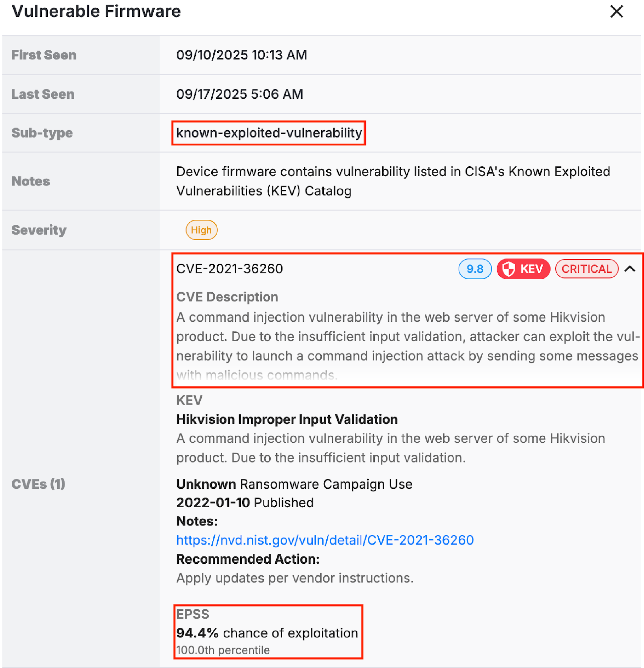Collapse the CVE-2021-36260 details chevron
This screenshot has height=668, width=644.
(629, 269)
